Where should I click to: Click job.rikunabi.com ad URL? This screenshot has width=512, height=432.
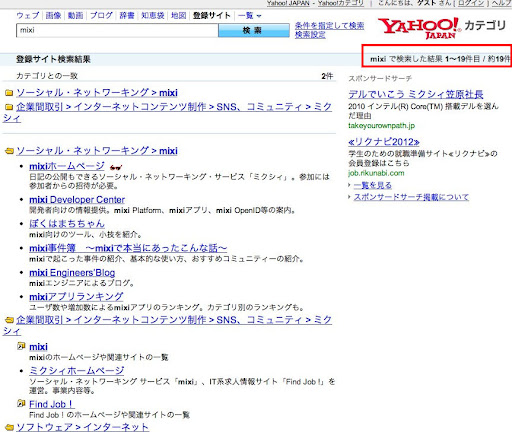point(376,173)
